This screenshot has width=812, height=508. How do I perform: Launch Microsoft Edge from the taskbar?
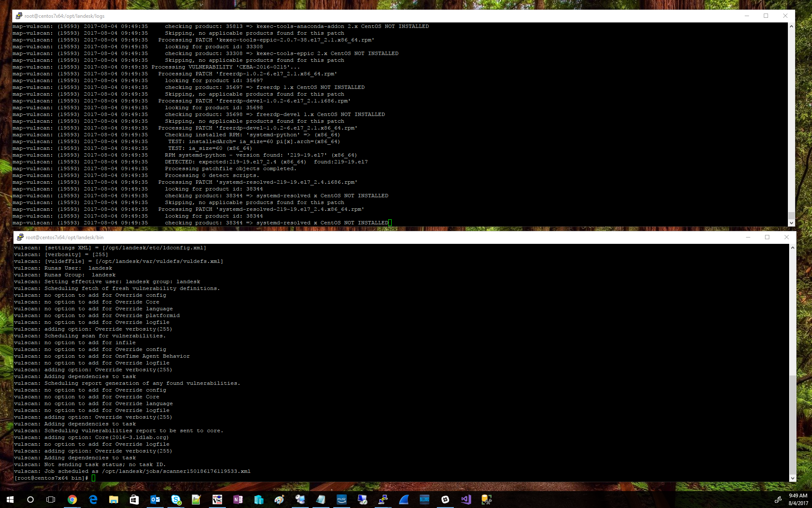point(93,500)
